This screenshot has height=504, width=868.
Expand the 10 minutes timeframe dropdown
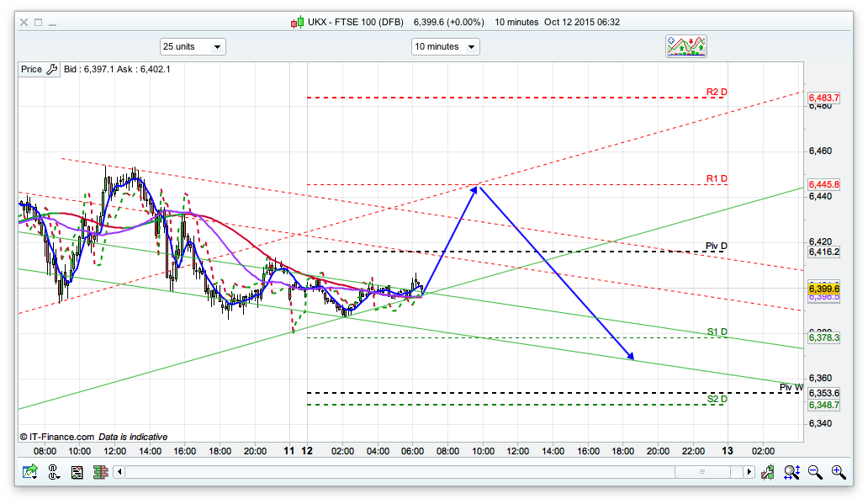tap(445, 47)
